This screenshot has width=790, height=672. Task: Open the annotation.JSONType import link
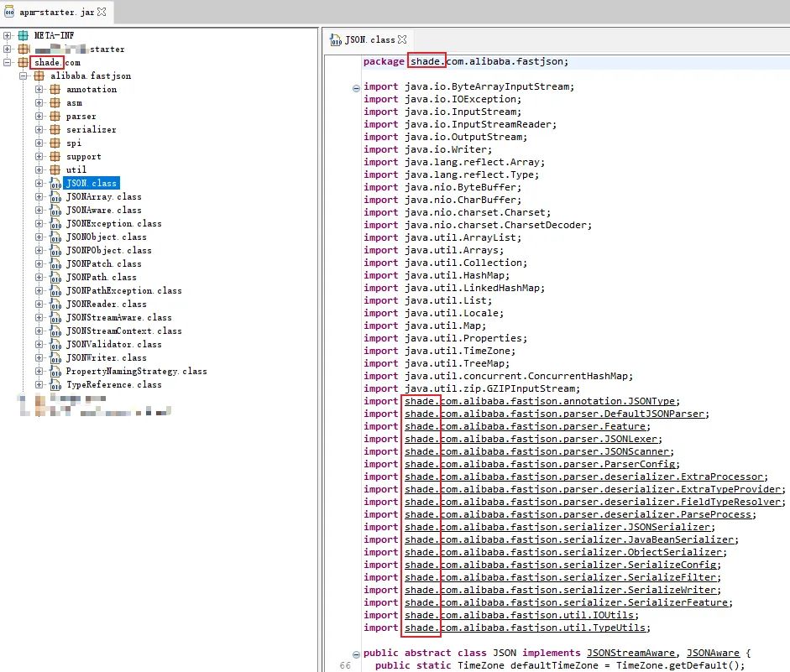pyautogui.click(x=540, y=401)
